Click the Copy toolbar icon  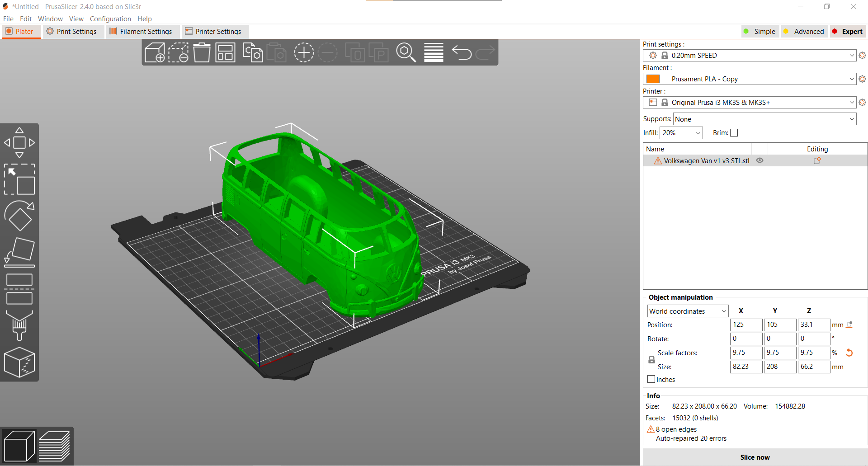point(253,53)
